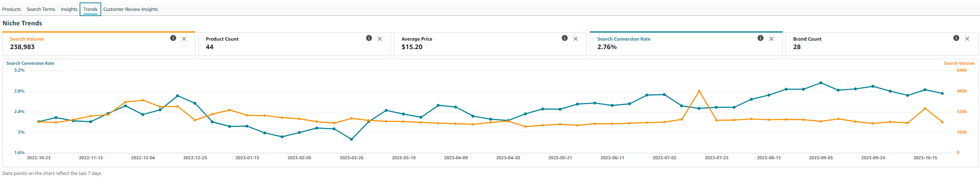Open Customer Review Insights tab
Viewport: 980px width, 183px height.
click(131, 9)
